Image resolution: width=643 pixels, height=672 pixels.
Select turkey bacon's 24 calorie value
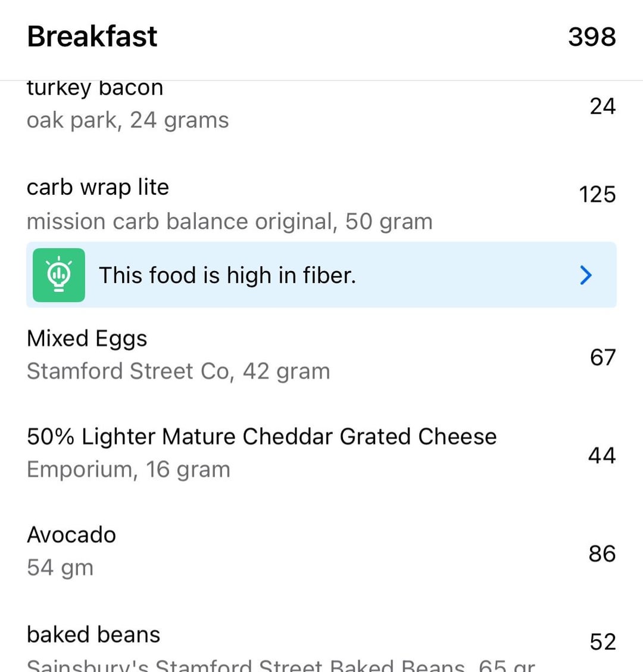[602, 106]
